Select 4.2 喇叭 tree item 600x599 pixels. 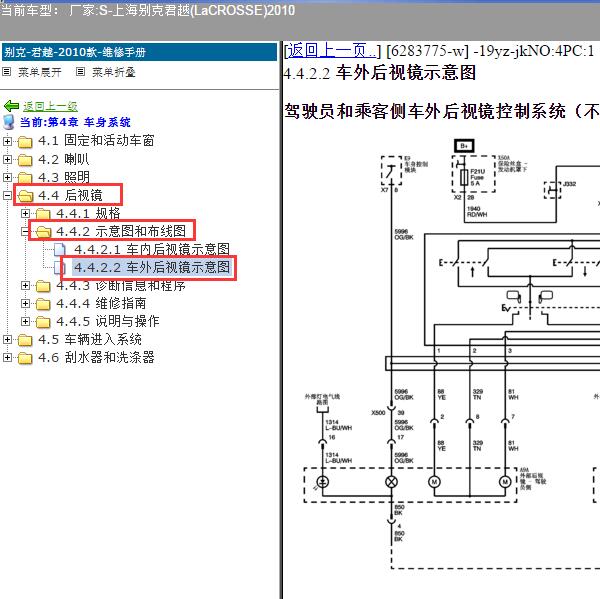click(64, 159)
